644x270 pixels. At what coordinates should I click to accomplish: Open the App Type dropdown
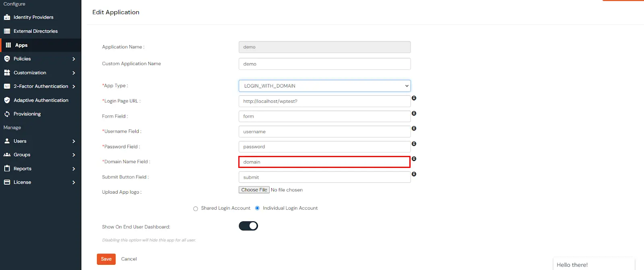(324, 86)
